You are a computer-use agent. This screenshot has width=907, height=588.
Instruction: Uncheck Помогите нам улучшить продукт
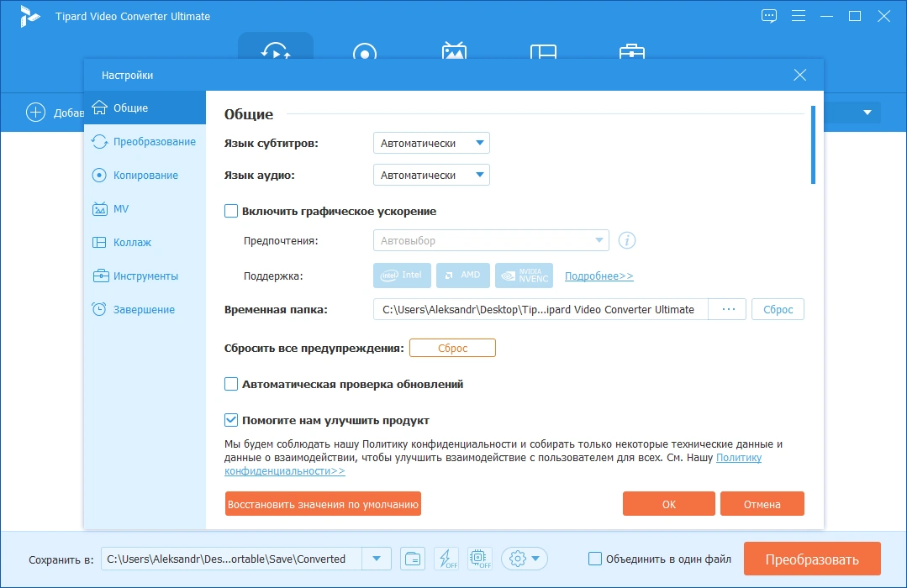click(231, 420)
